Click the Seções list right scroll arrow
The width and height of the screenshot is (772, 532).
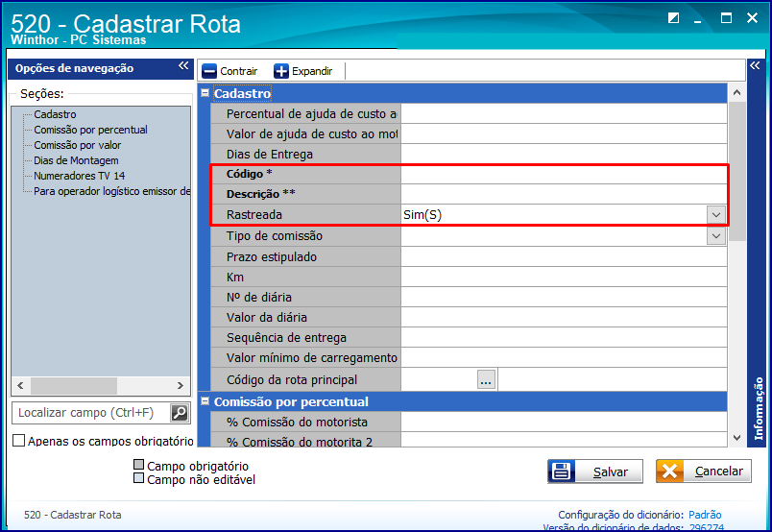[x=181, y=386]
